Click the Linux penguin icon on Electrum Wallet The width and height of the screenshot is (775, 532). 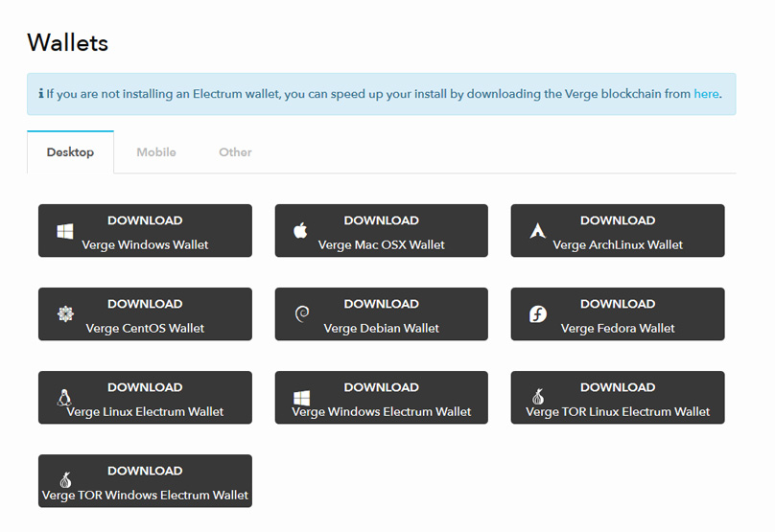64,397
